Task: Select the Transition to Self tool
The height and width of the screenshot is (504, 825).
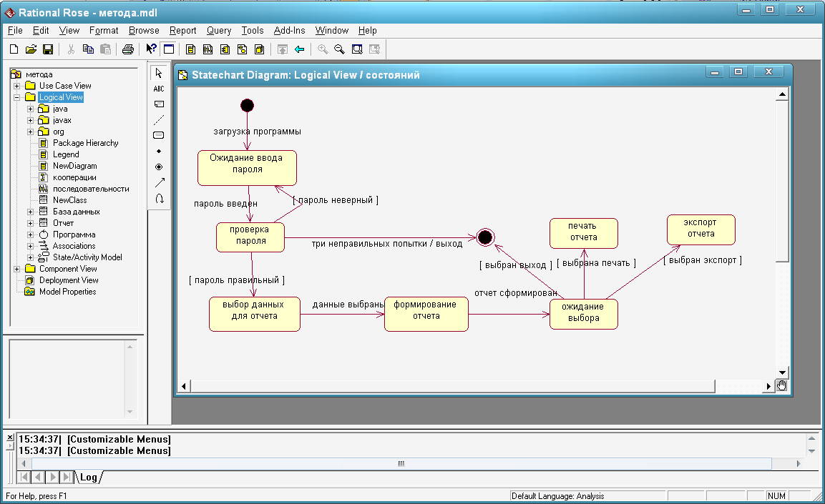Action: [x=159, y=199]
